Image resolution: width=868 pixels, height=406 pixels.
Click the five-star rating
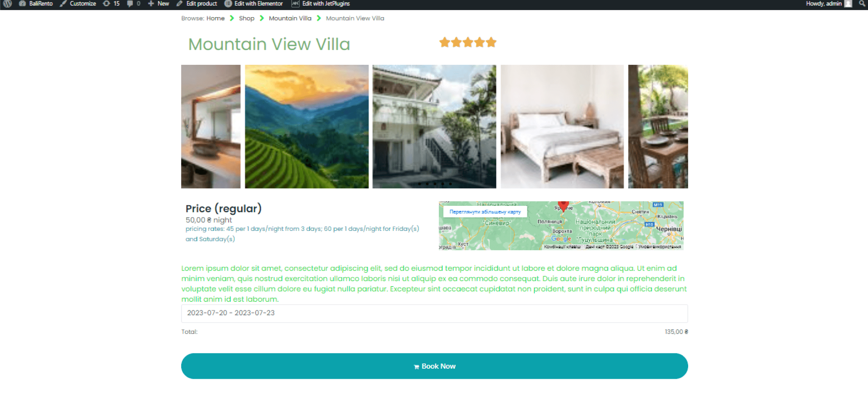(x=467, y=42)
